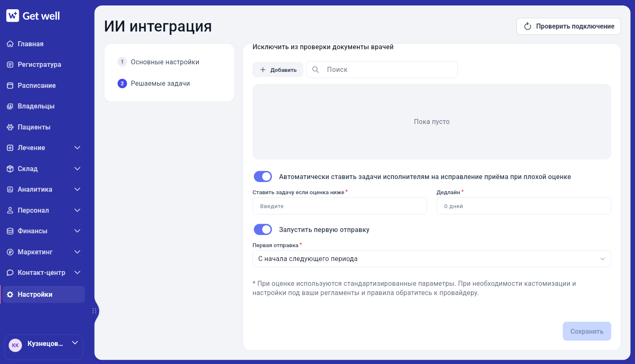Click ИИ интеграция page heading
Screen dimensions: 635x364
tap(158, 26)
